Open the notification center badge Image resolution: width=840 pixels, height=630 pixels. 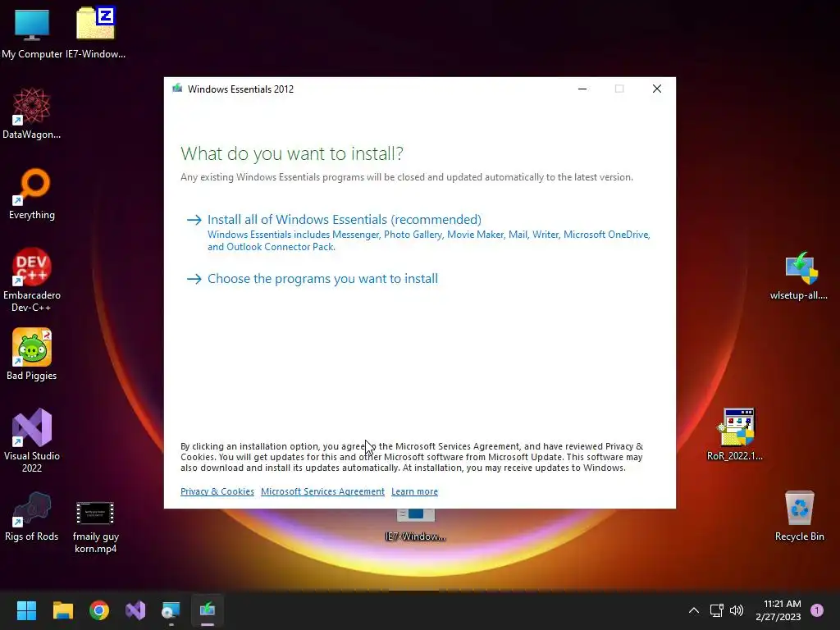(817, 610)
